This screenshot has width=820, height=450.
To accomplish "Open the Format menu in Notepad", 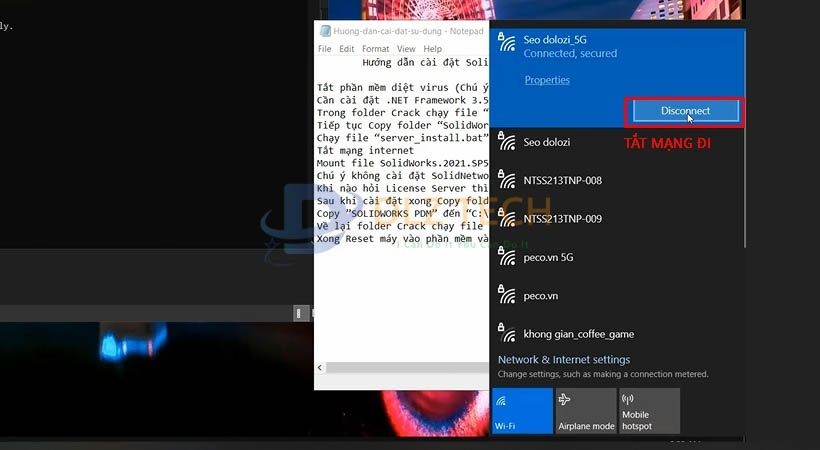I will point(376,49).
